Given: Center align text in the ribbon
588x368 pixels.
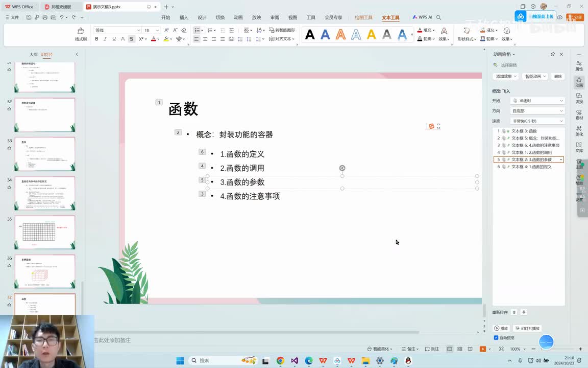Looking at the screenshot, I should click(205, 39).
